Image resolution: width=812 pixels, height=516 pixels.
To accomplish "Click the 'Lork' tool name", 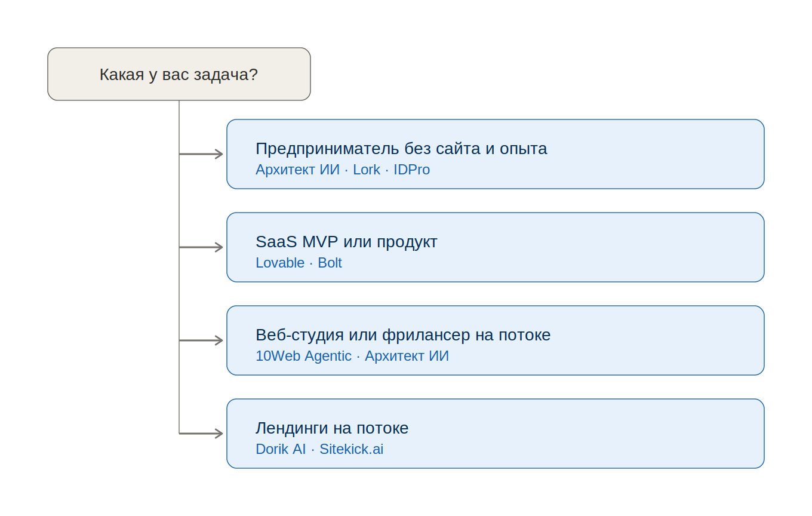I will click(367, 170).
